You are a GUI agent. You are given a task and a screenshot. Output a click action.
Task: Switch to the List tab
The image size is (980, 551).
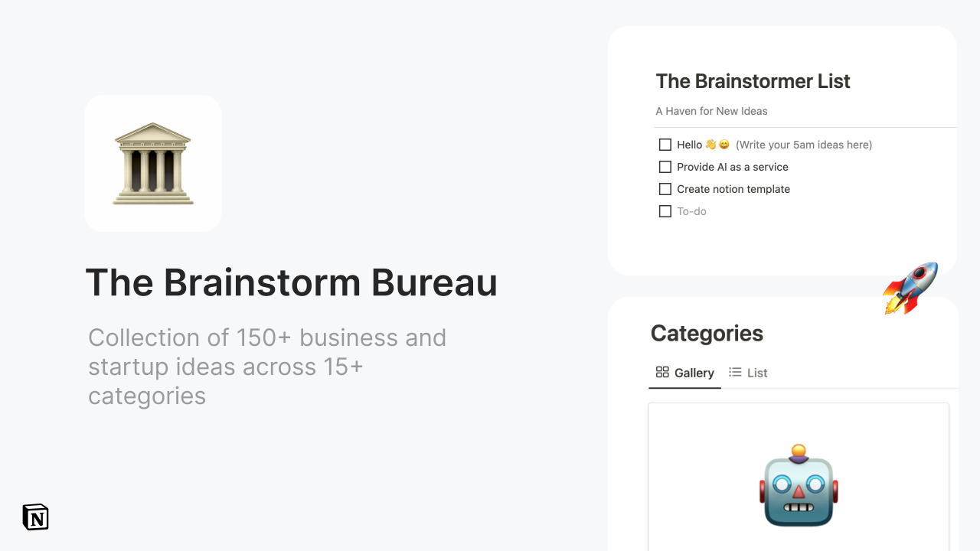(x=748, y=373)
